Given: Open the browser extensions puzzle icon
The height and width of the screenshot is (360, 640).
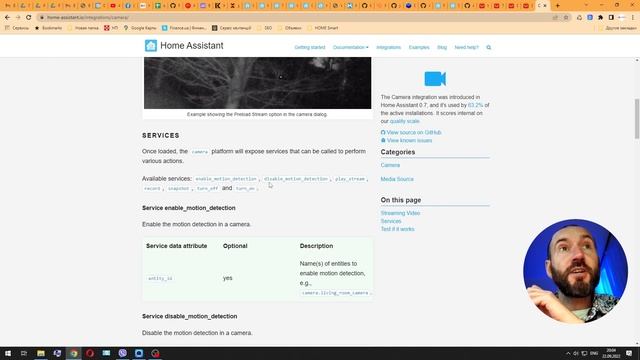Looking at the screenshot, I should (600, 18).
